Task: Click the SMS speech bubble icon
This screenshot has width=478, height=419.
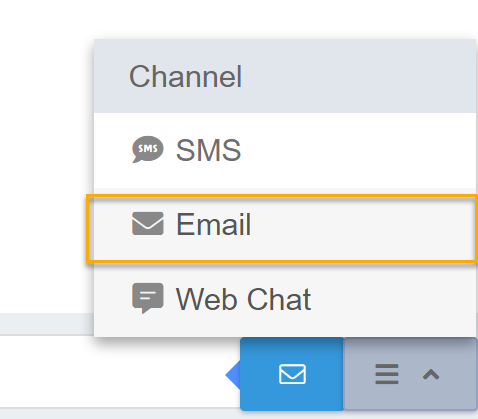Action: [x=148, y=149]
